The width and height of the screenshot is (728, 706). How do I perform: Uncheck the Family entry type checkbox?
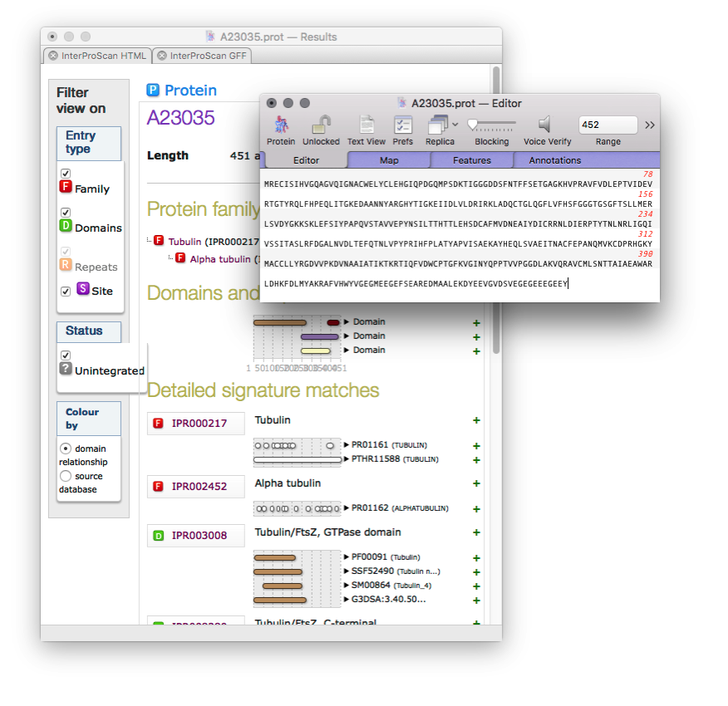66,173
